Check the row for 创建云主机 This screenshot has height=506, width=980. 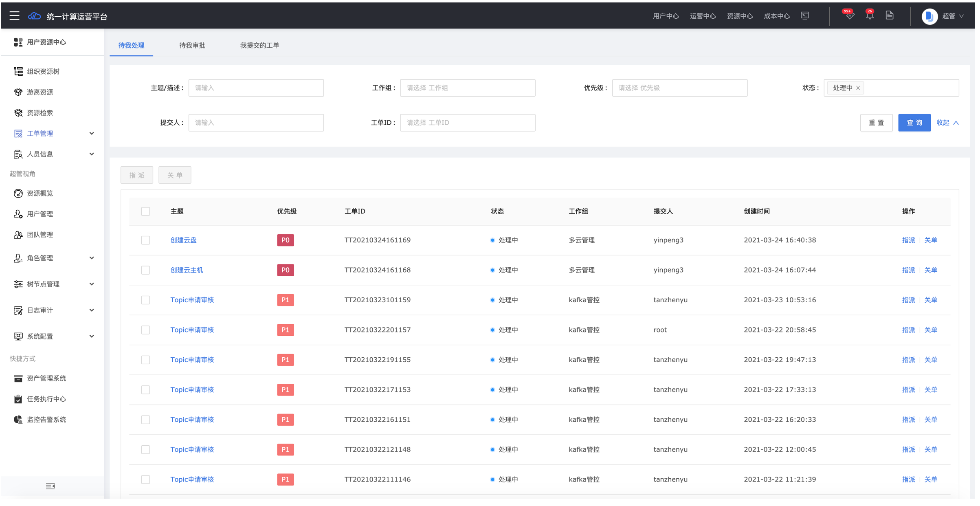[x=145, y=270]
